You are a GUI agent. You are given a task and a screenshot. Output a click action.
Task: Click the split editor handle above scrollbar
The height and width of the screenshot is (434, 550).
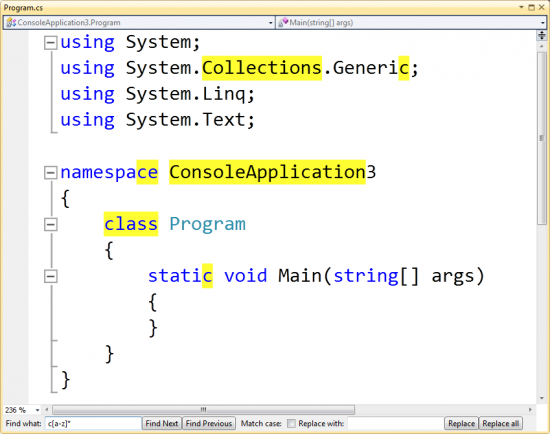coord(542,35)
